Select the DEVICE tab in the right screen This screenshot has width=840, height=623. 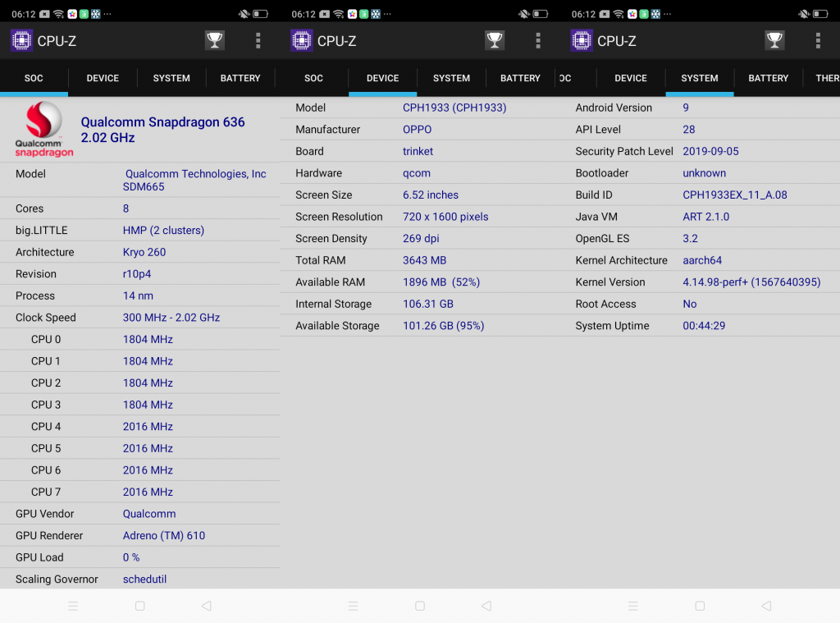[631, 78]
